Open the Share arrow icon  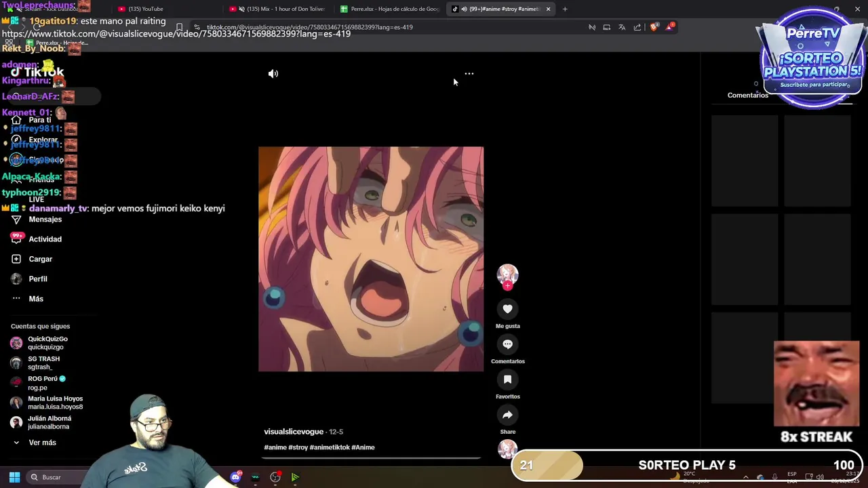pyautogui.click(x=507, y=415)
